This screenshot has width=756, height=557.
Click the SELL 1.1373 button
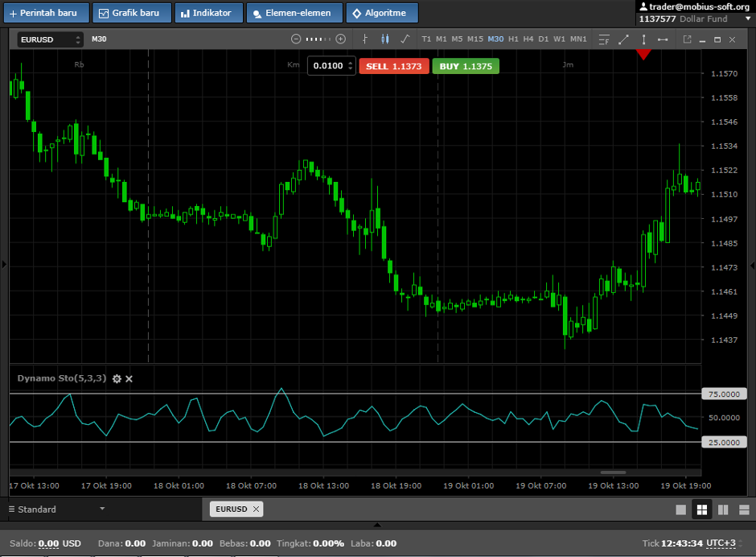pos(393,66)
